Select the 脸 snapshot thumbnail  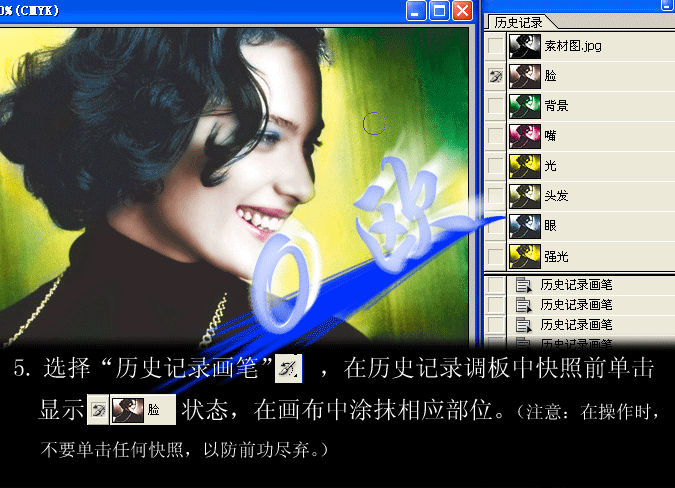pyautogui.click(x=525, y=76)
